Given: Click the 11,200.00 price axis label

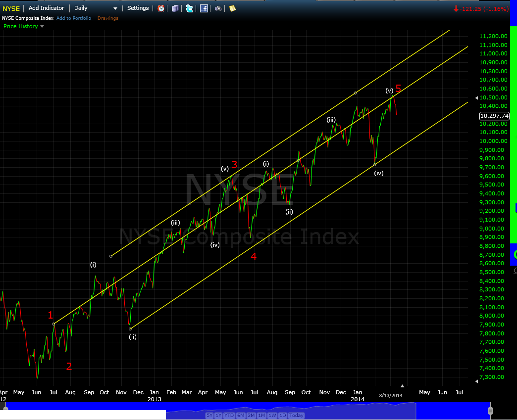Looking at the screenshot, I should pos(493,36).
